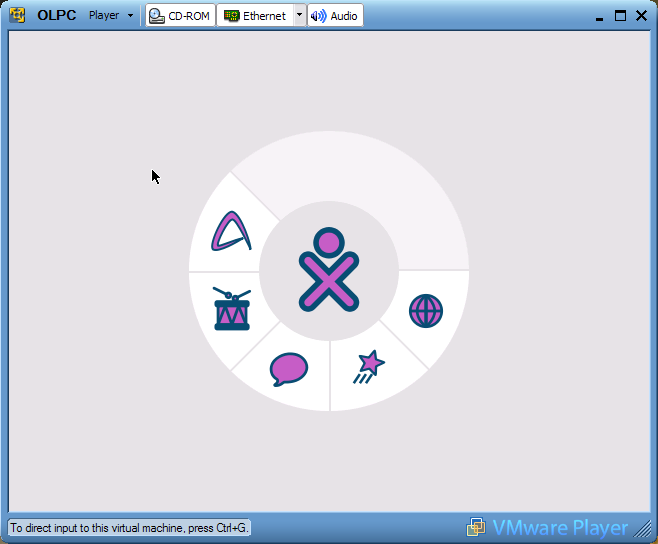The width and height of the screenshot is (658, 544).
Task: Open the Player dropdown menu
Action: (x=111, y=16)
